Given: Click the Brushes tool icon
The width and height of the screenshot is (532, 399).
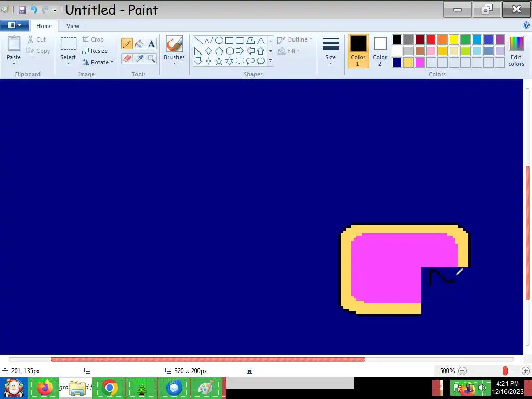Looking at the screenshot, I should click(175, 44).
